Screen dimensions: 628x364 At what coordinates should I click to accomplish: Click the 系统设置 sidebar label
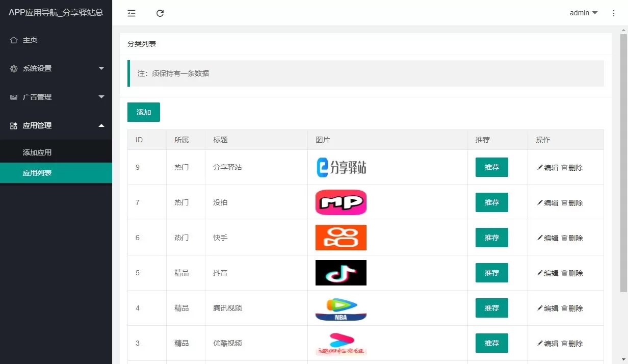[37, 68]
